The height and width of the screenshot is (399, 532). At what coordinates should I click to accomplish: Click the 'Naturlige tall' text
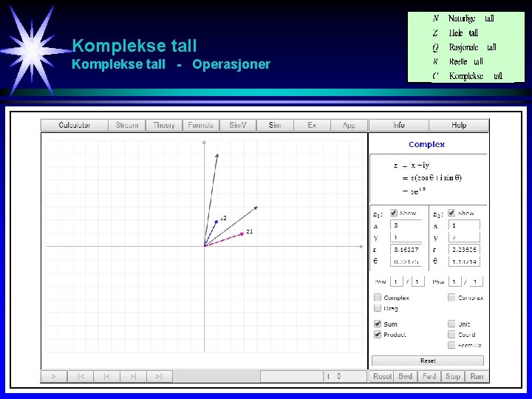[471, 18]
